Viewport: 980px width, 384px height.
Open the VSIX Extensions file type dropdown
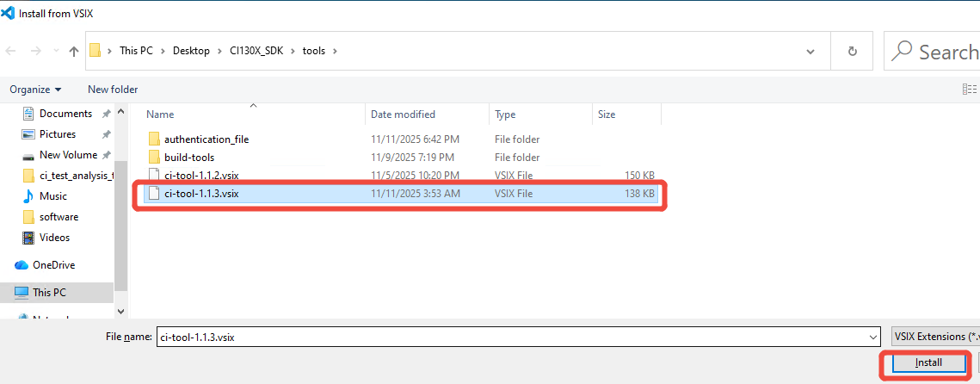point(934,338)
